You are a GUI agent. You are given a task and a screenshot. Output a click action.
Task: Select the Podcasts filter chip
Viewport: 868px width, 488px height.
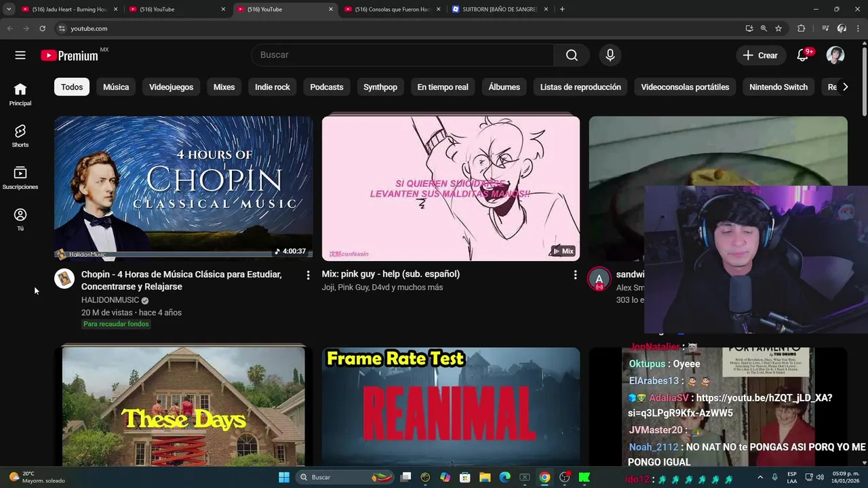(x=327, y=87)
